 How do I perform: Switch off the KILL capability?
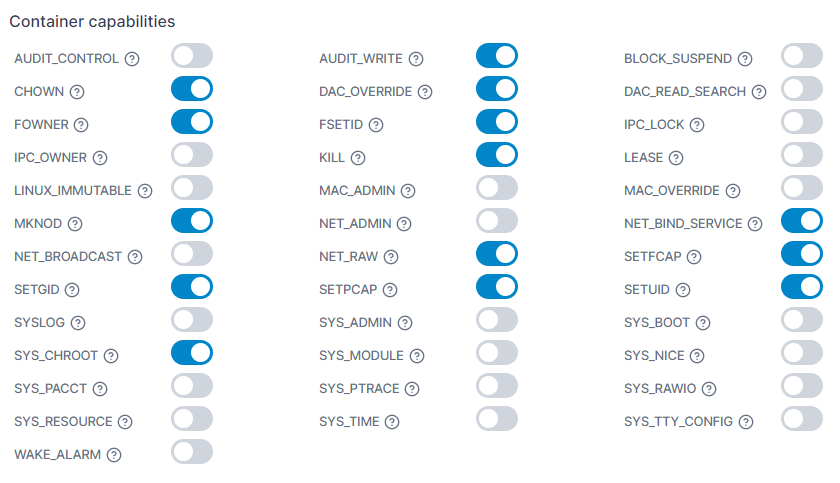(x=496, y=155)
